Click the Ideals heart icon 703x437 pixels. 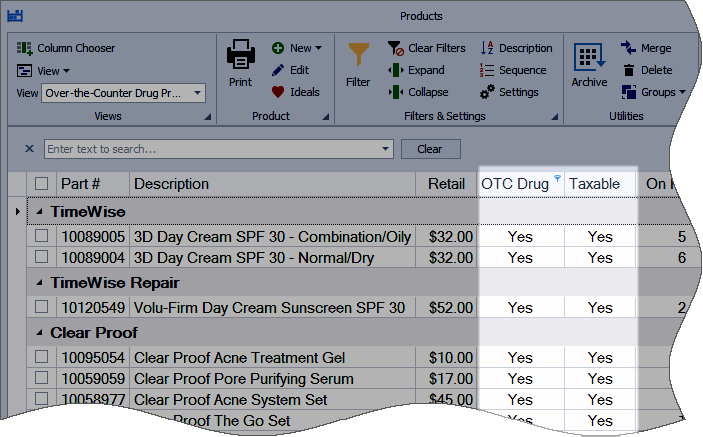278,92
